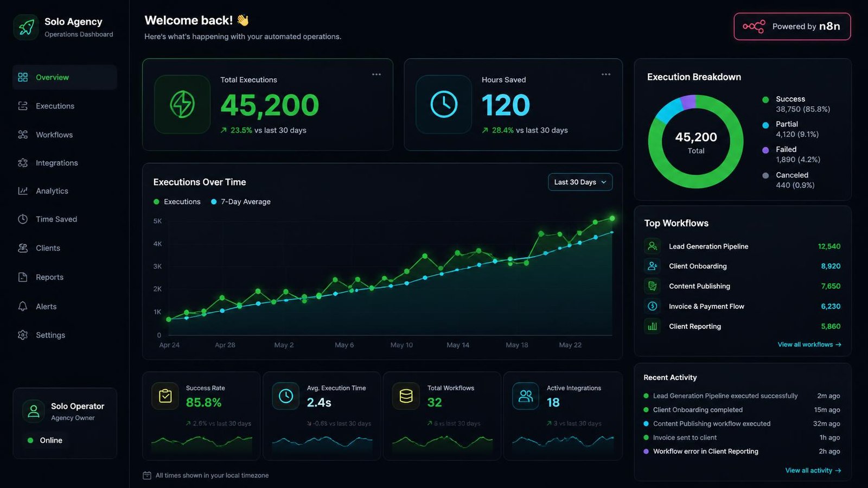Click the Clients people icon
This screenshot has height=488, width=868.
23,248
